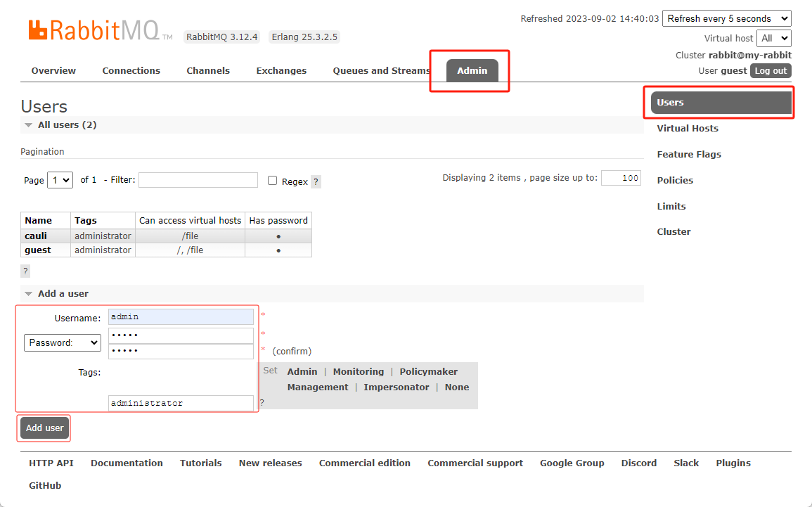Open Limits in sidebar
This screenshot has height=507, width=812.
(671, 206)
